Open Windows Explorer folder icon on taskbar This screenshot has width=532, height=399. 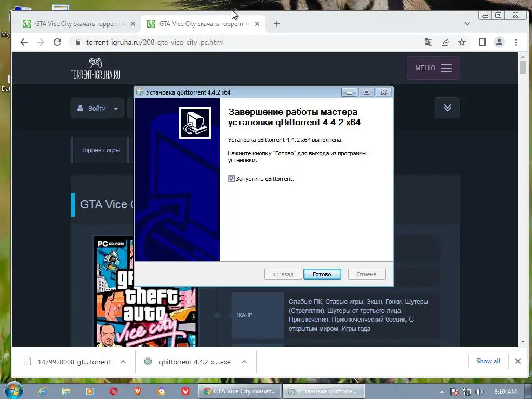click(66, 391)
